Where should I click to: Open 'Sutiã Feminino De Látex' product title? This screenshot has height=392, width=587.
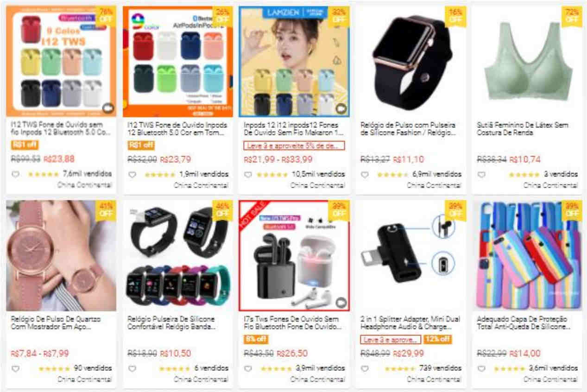point(523,129)
